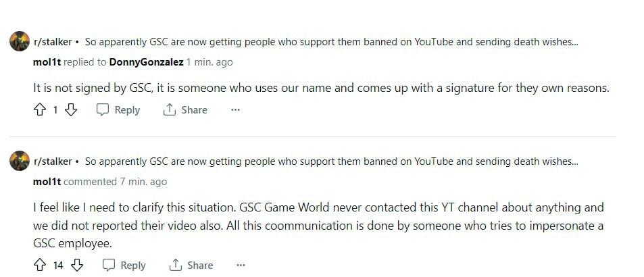Image resolution: width=644 pixels, height=277 pixels.
Task: Click the Reply speech bubble on first comment
Action: (103, 110)
